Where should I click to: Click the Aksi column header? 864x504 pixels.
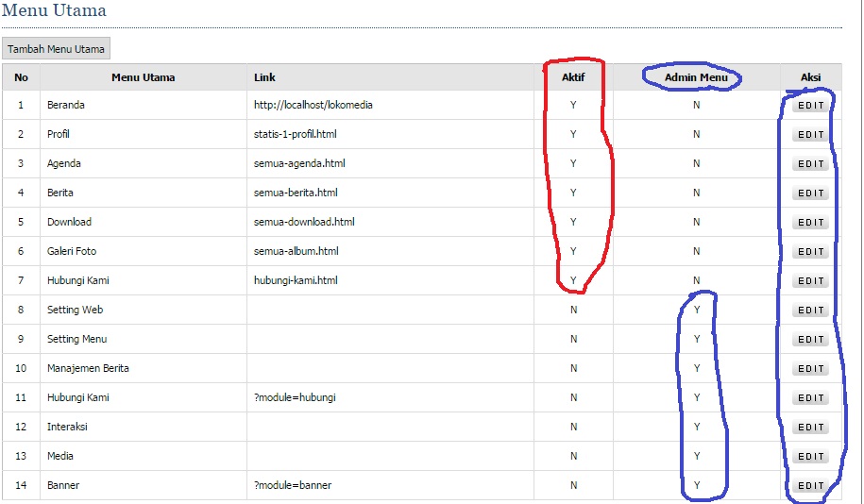(x=810, y=77)
